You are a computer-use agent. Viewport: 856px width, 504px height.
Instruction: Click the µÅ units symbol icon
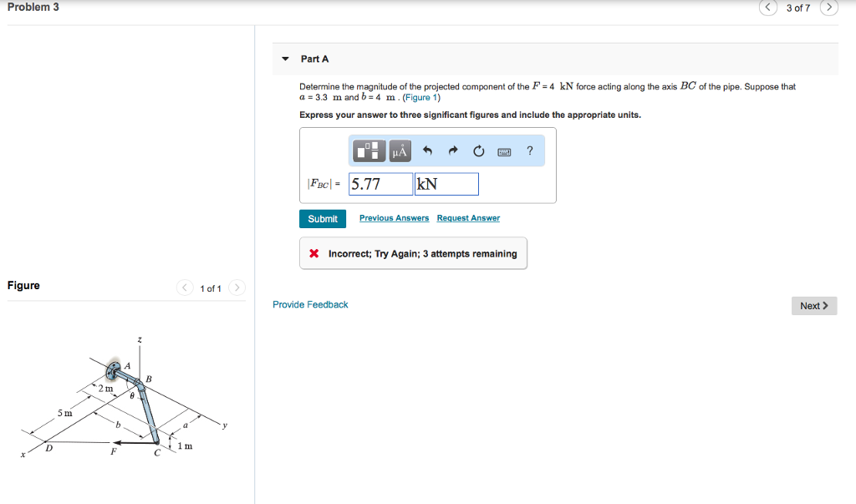[x=400, y=150]
